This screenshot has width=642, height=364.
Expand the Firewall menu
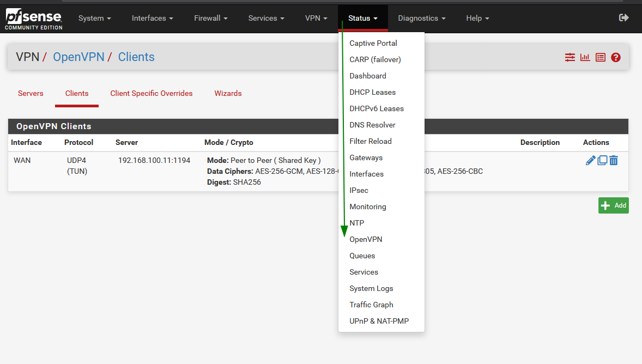coord(210,18)
